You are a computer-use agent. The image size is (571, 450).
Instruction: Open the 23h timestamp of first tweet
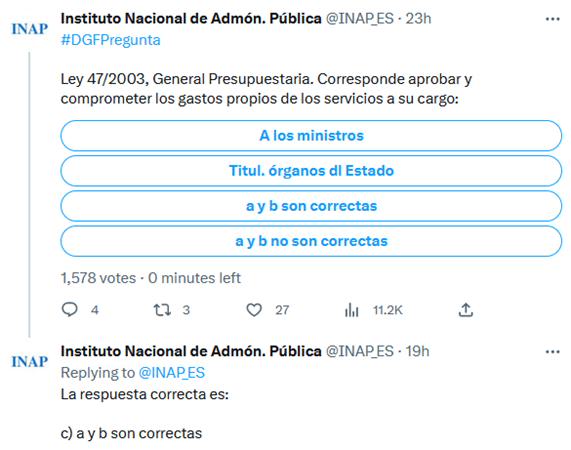click(418, 19)
